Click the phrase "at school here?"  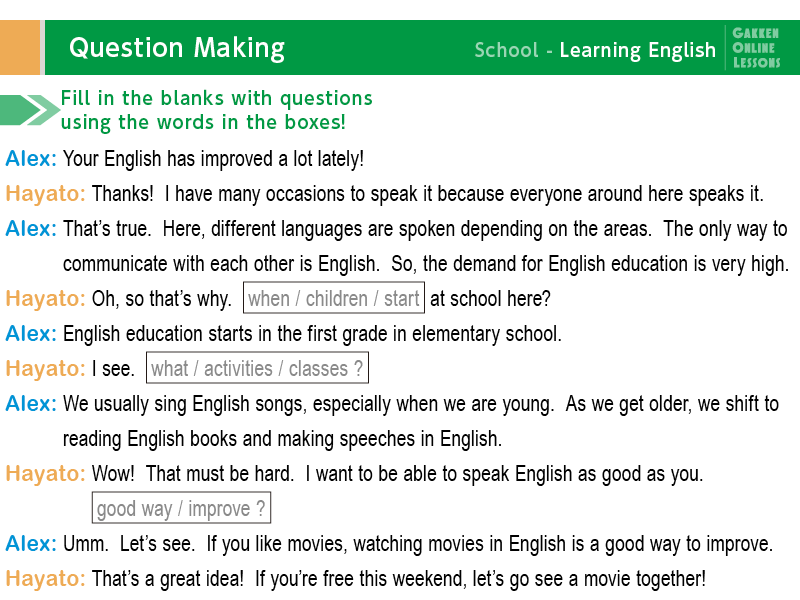[490, 299]
